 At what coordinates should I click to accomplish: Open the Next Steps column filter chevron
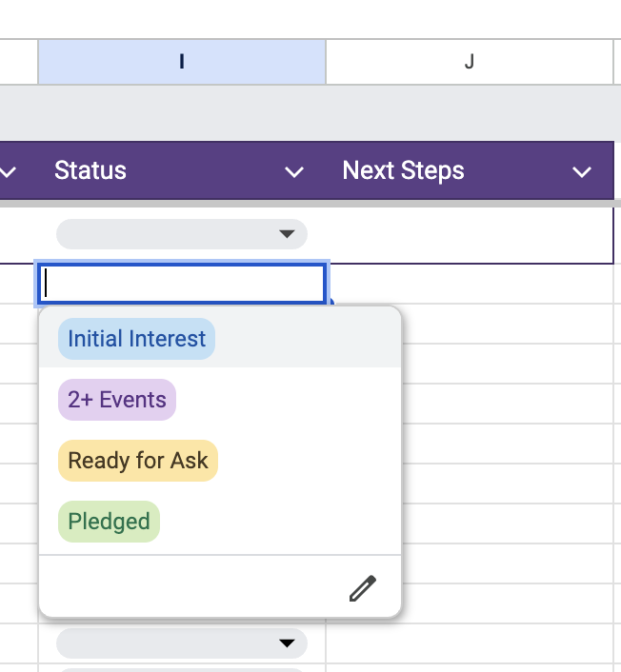tap(582, 171)
